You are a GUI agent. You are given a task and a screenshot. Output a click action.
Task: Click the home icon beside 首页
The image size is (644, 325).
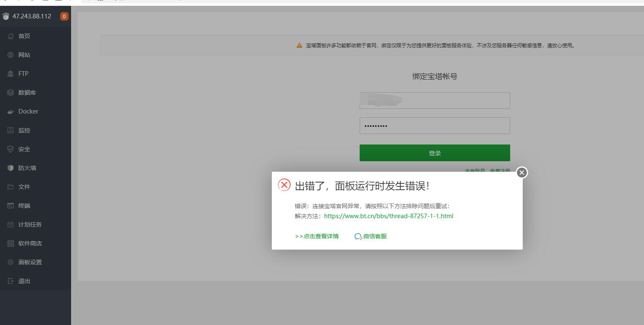pyautogui.click(x=10, y=36)
